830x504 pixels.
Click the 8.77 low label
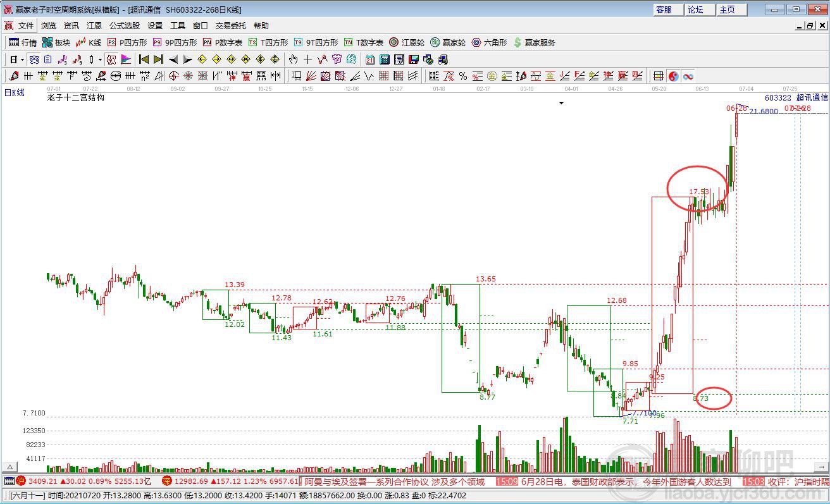coord(487,396)
